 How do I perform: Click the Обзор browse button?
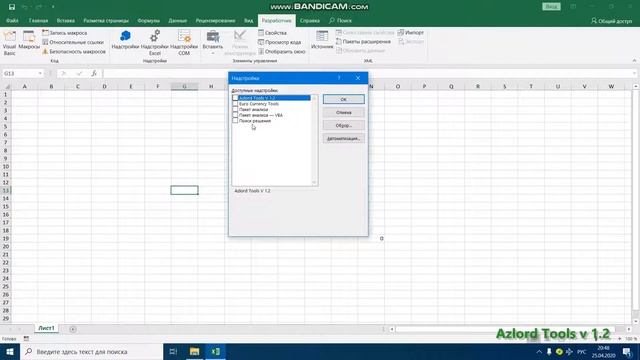(344, 125)
